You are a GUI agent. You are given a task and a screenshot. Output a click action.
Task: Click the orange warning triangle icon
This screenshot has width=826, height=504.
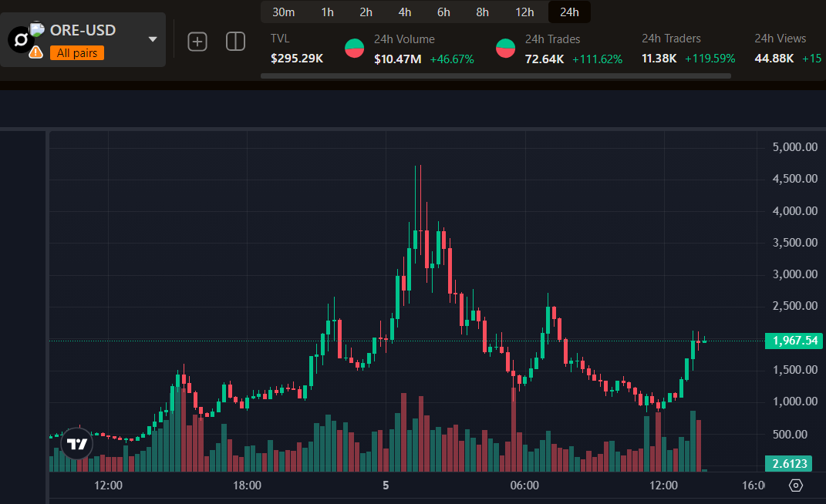pyautogui.click(x=35, y=52)
